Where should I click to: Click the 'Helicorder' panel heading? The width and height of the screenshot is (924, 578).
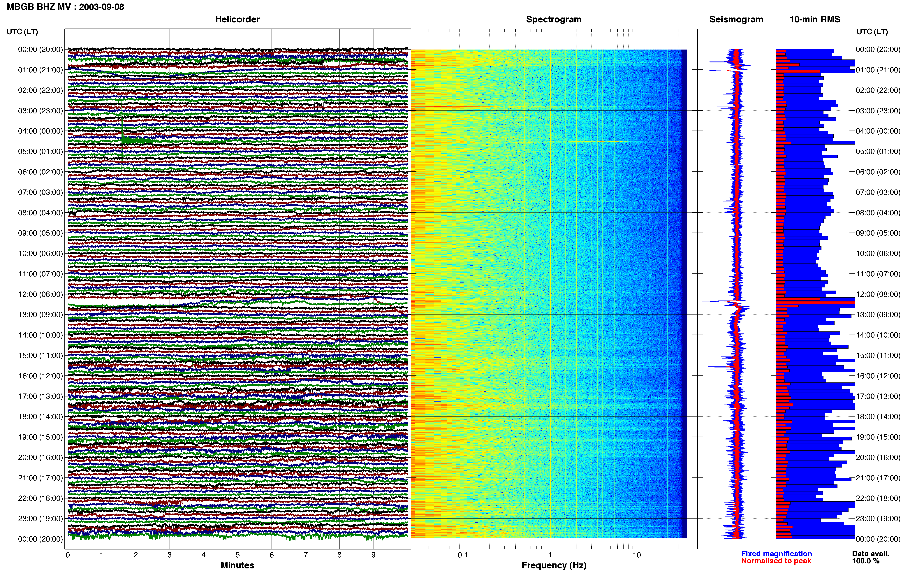(237, 20)
